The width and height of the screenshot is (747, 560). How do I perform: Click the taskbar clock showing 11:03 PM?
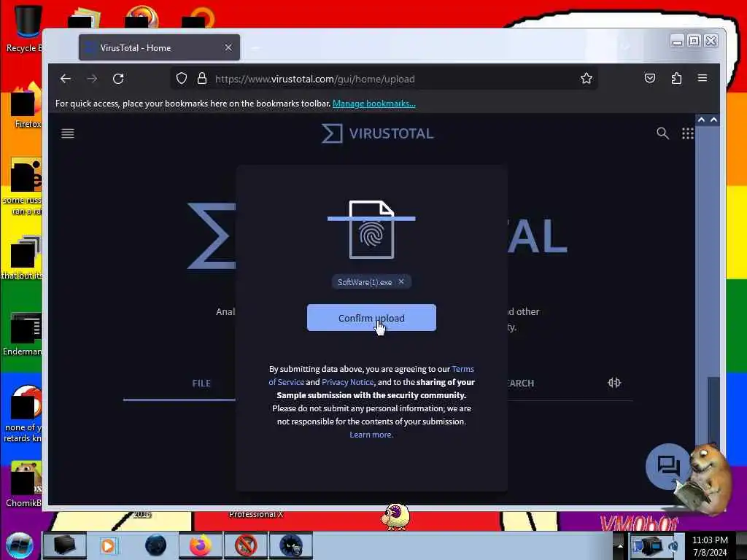coord(710,546)
